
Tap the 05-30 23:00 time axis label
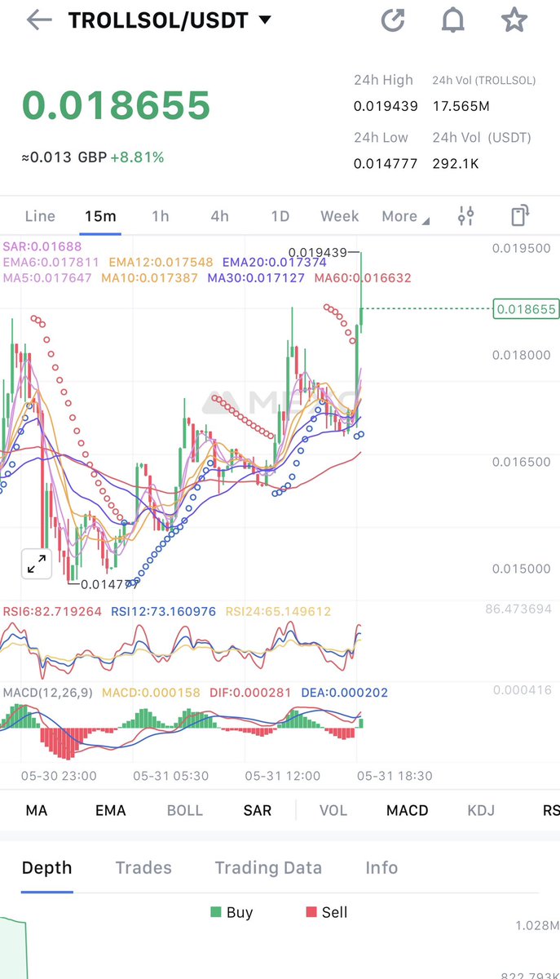point(59,776)
